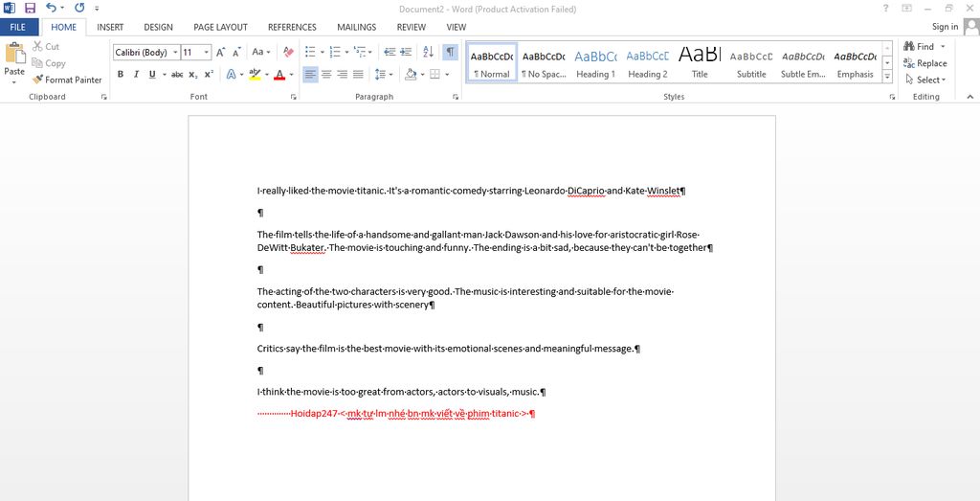Click in the font size box showing 11
Screen dimensions: 980x501
tap(191, 53)
